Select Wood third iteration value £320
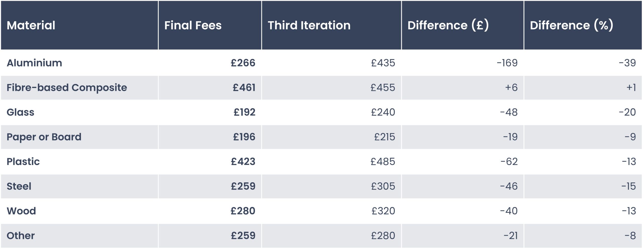 [383, 211]
